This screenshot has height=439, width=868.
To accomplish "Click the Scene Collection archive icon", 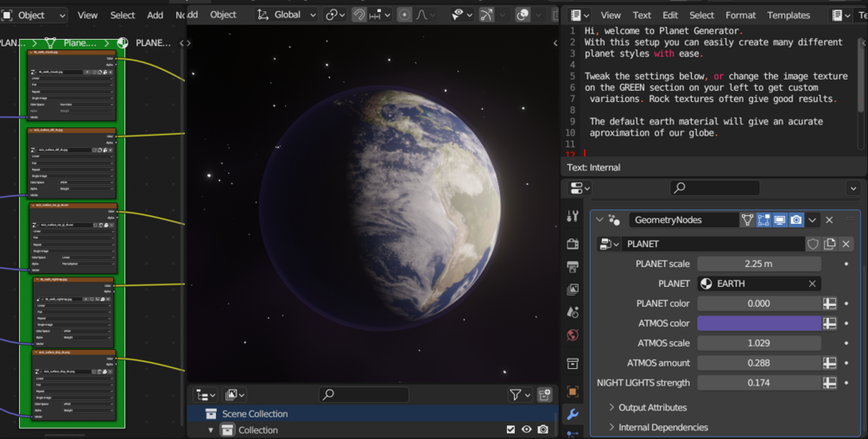I will tap(211, 414).
